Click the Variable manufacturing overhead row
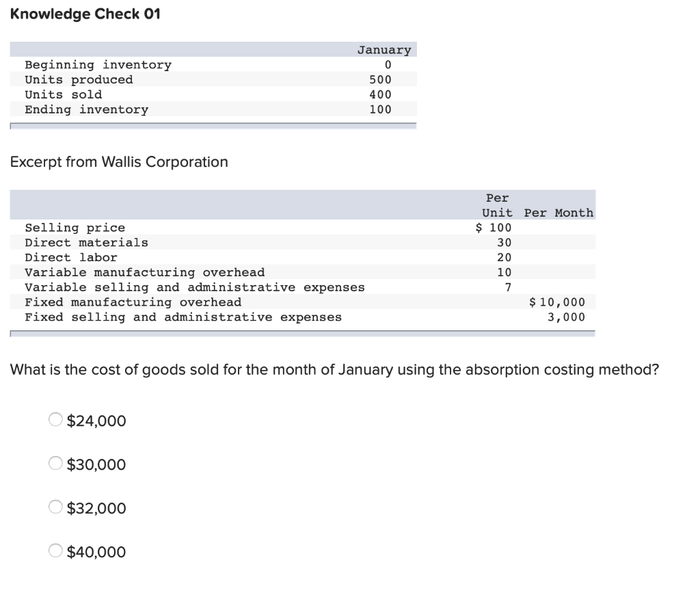Viewport: 700px width, 612px height. pos(144,272)
